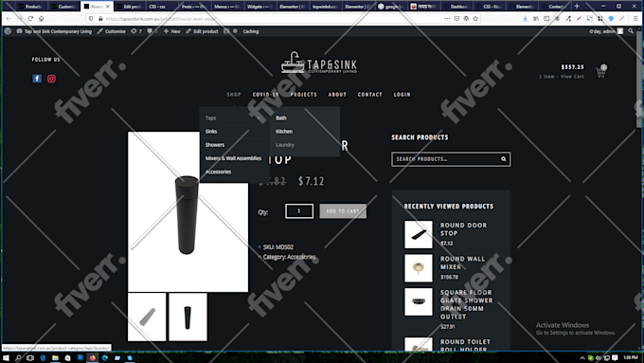The width and height of the screenshot is (644, 363).
Task: Open the grey door stop thumbnail
Action: click(147, 317)
